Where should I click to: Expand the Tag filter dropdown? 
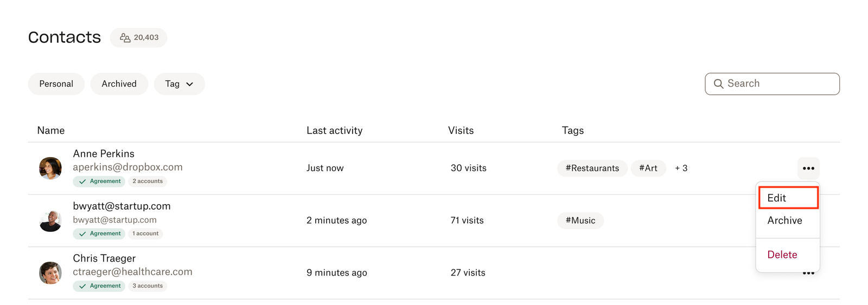click(179, 84)
